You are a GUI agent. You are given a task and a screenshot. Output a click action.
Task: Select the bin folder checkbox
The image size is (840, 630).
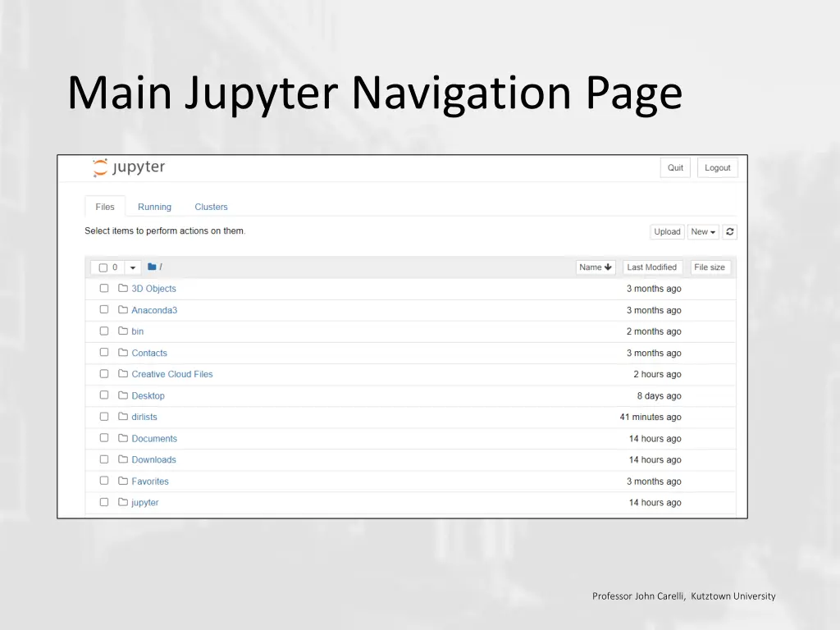104,331
